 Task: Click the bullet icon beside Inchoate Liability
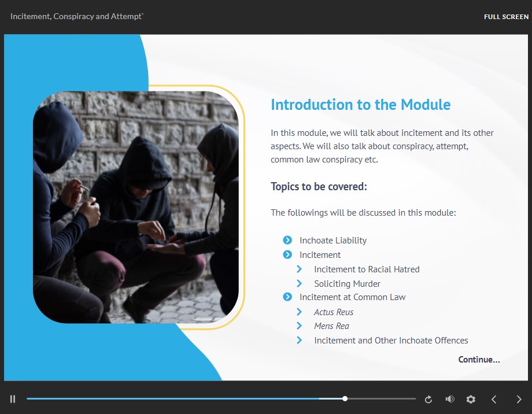pos(287,241)
